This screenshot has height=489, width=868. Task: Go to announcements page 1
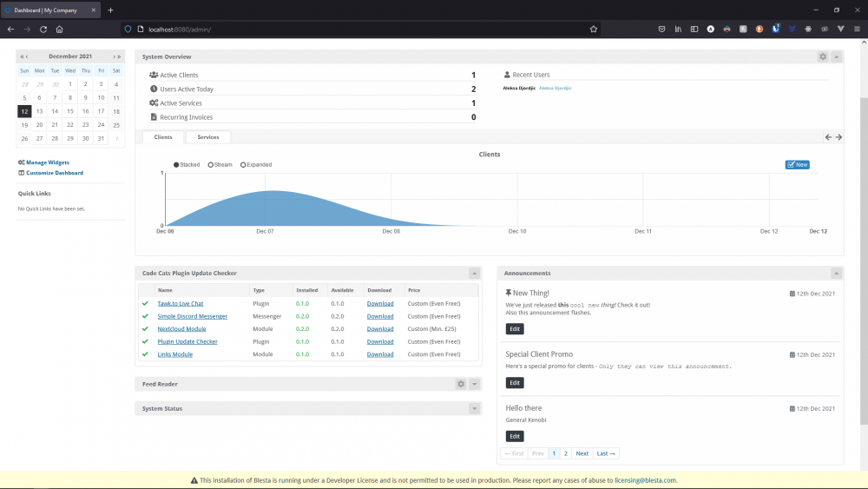point(554,453)
